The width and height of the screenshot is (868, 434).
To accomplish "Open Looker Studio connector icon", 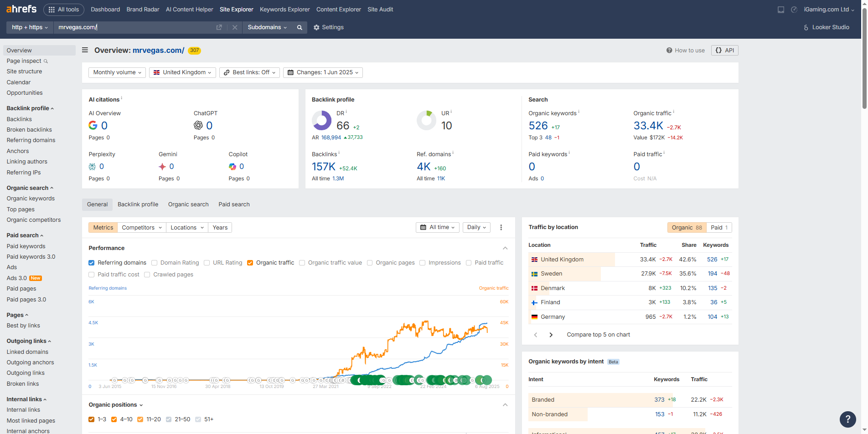I will pos(806,27).
